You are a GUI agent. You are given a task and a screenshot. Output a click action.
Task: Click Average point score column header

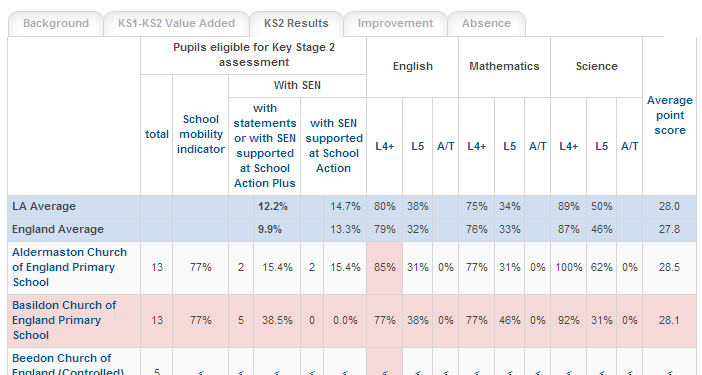click(x=670, y=115)
